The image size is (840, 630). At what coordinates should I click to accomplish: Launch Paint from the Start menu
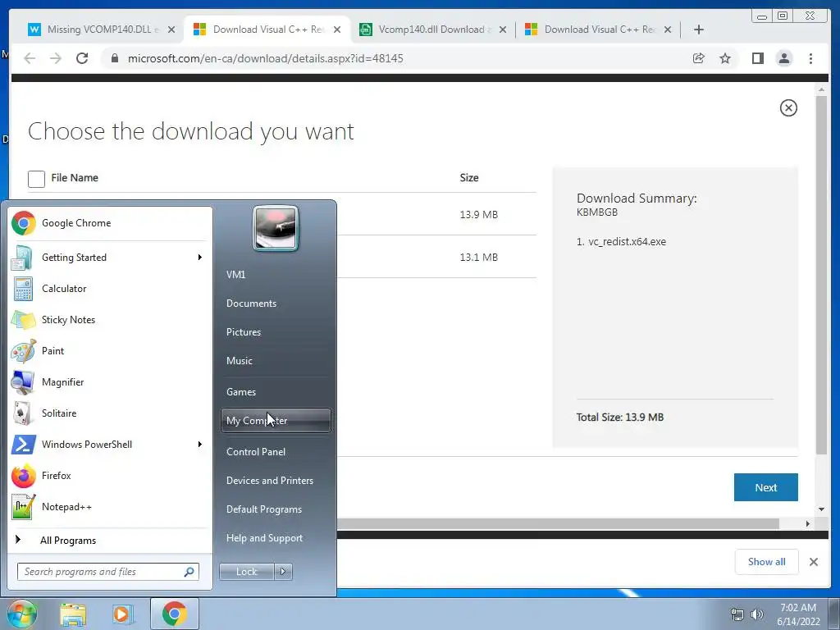(109, 351)
